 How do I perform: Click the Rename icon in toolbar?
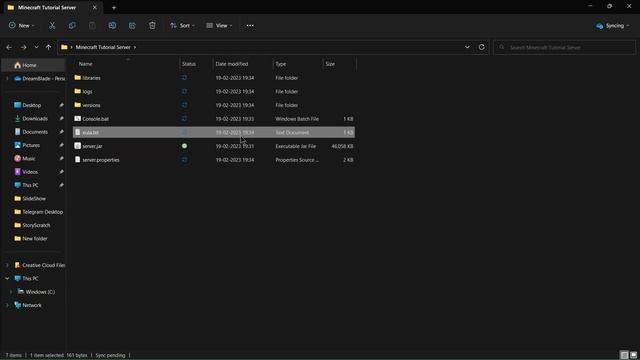tap(112, 26)
